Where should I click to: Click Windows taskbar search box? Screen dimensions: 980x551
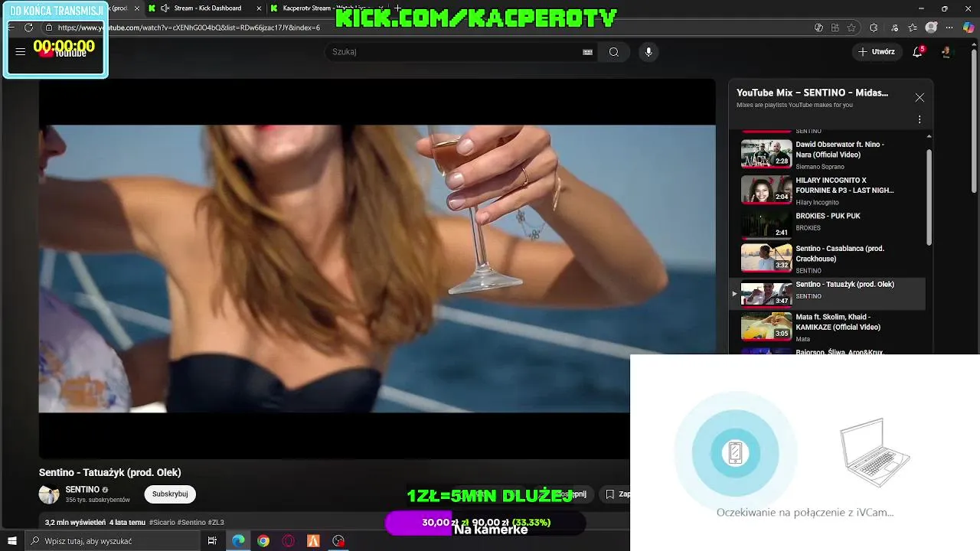click(x=113, y=541)
